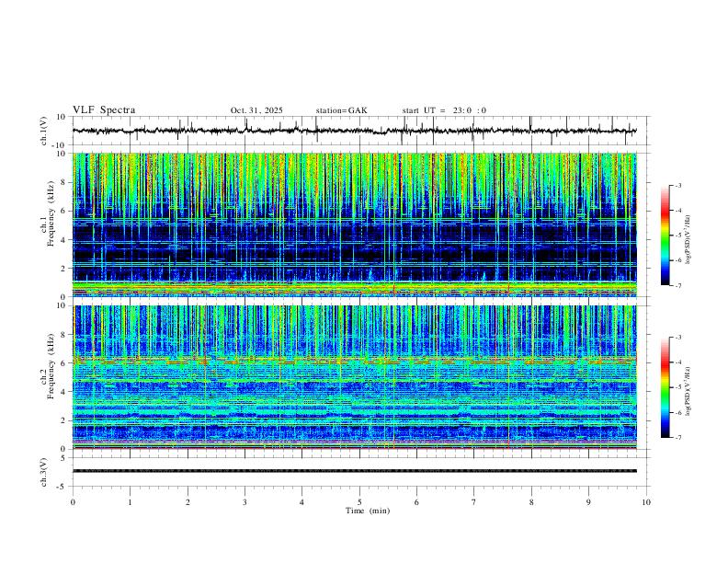Click the ch.1 spectrogram image

(355, 224)
